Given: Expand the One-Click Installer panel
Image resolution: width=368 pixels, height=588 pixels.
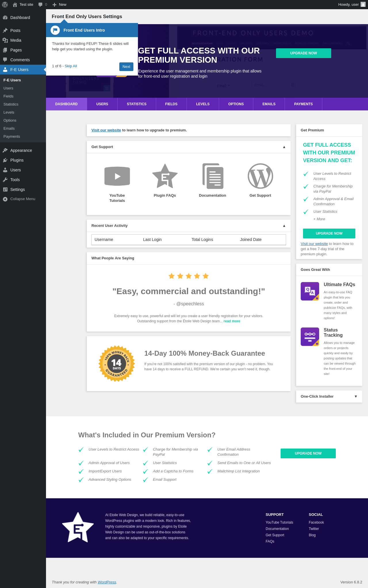Looking at the screenshot, I should point(356,397).
